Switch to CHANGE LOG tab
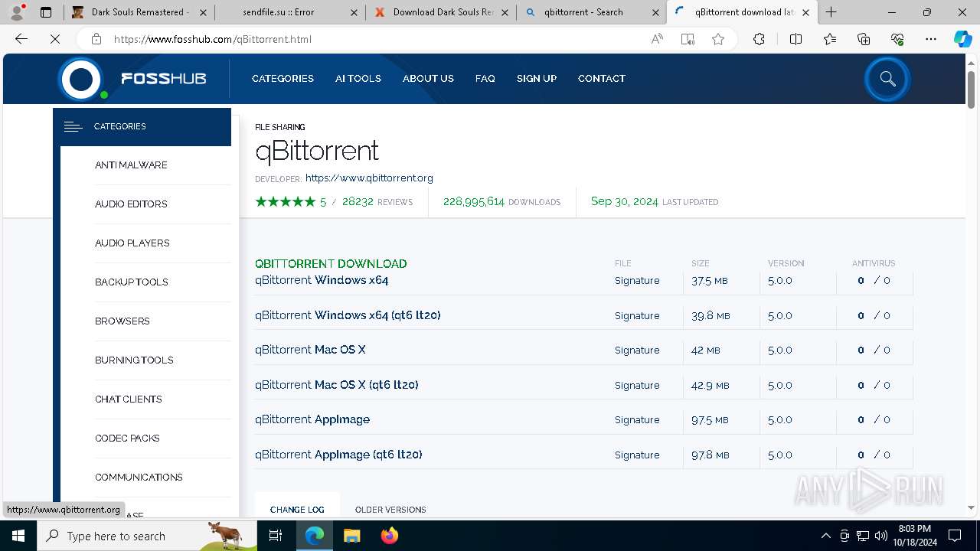980x551 pixels. coord(297,510)
